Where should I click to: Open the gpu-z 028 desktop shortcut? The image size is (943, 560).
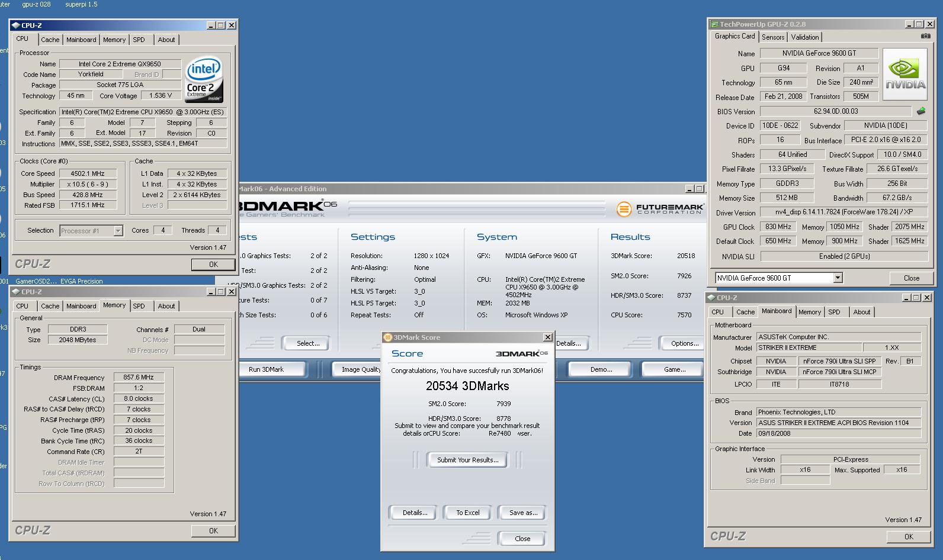tap(36, 4)
